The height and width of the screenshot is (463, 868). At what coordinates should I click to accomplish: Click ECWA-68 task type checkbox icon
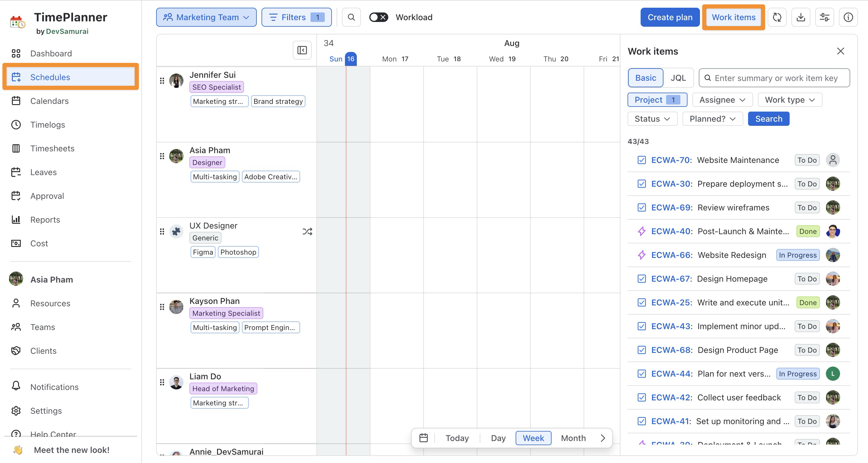click(x=642, y=350)
